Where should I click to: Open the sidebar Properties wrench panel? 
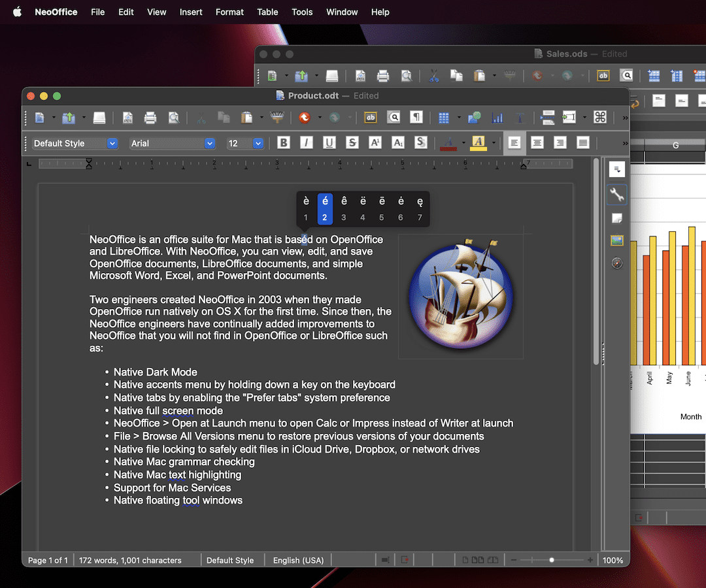point(617,194)
